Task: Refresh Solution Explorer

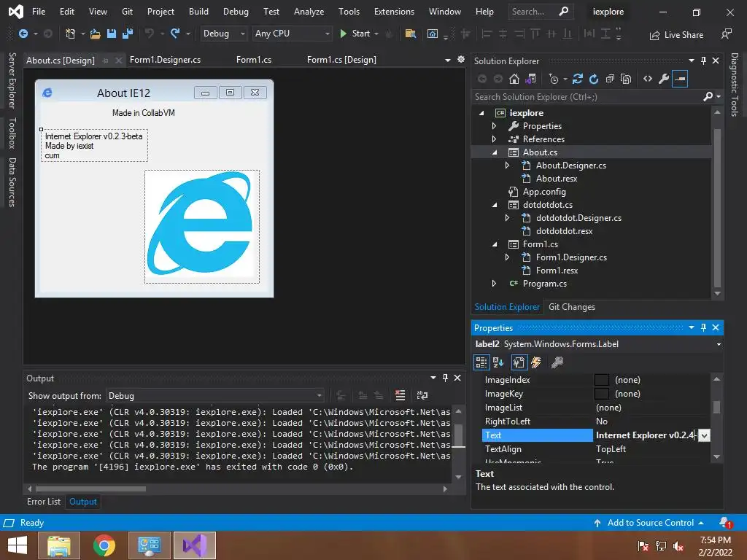Action: point(594,79)
